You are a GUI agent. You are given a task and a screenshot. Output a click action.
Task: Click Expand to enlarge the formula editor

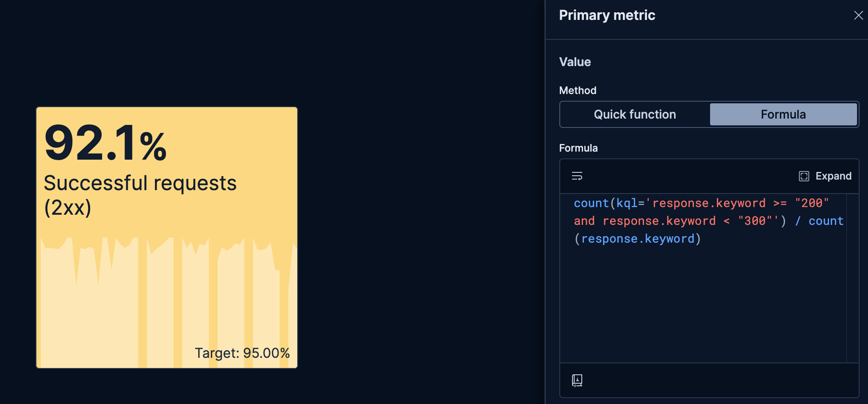(834, 176)
